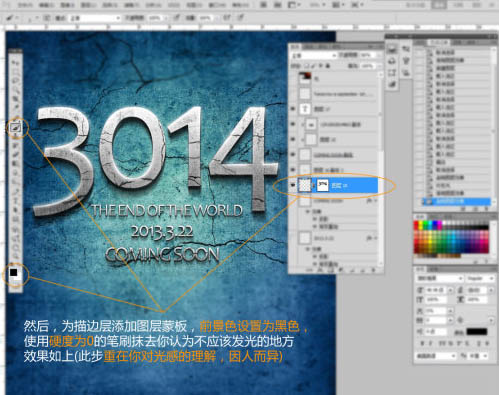The height and width of the screenshot is (395, 499).
Task: Click the font size field in Character panel
Action: tap(436, 290)
